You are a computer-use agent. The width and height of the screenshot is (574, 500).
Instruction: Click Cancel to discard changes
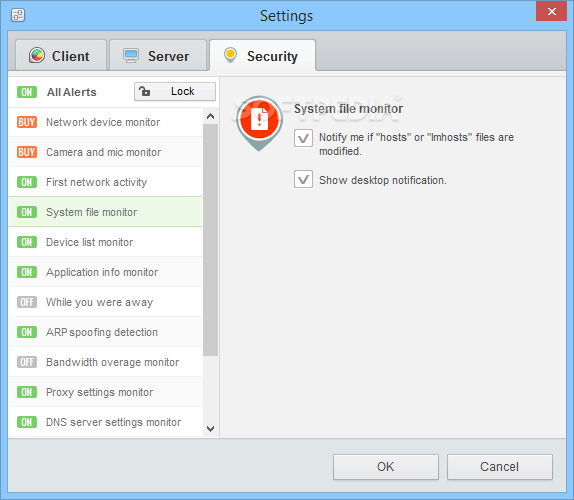tap(500, 467)
